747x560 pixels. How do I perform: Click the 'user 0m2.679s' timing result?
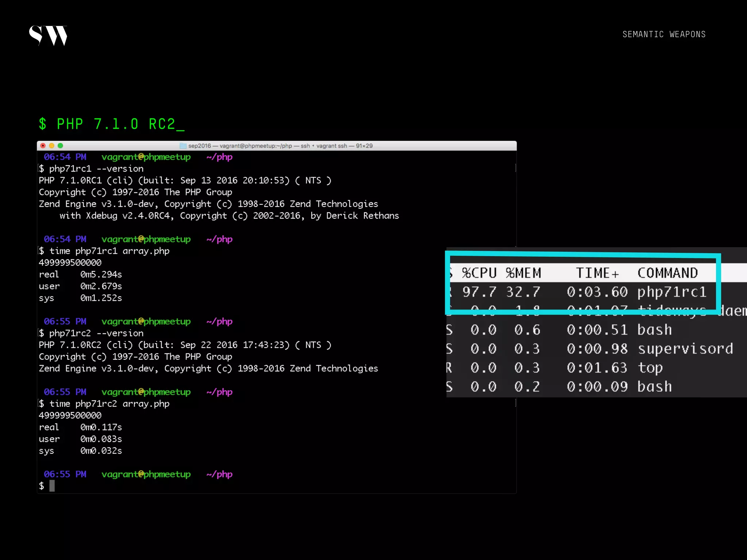(x=80, y=286)
